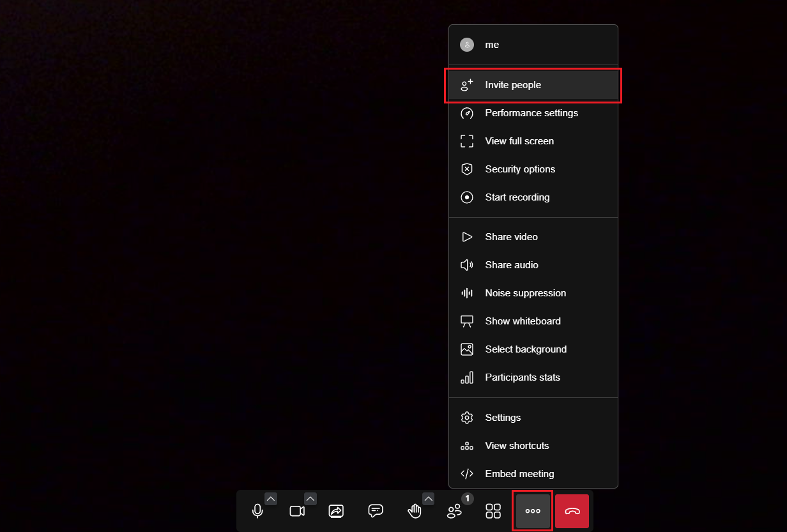The height and width of the screenshot is (532, 787).
Task: Mute the microphone in the toolbar
Action: 257,511
